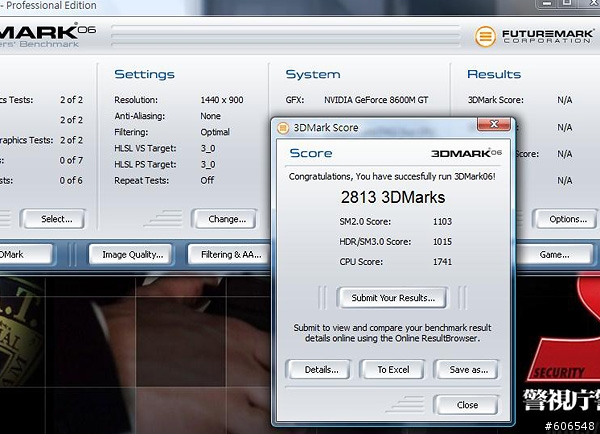Click the Game button
Image resolution: width=600 pixels, height=434 pixels.
point(554,255)
